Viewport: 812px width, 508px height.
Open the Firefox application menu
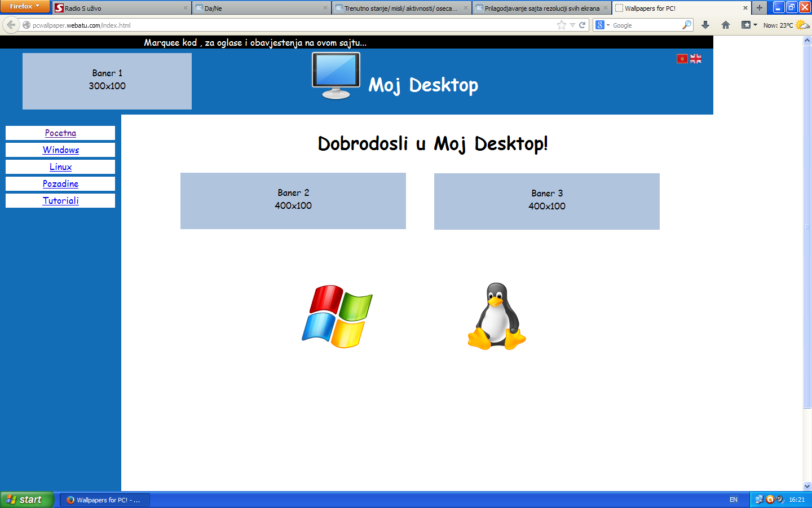click(25, 6)
